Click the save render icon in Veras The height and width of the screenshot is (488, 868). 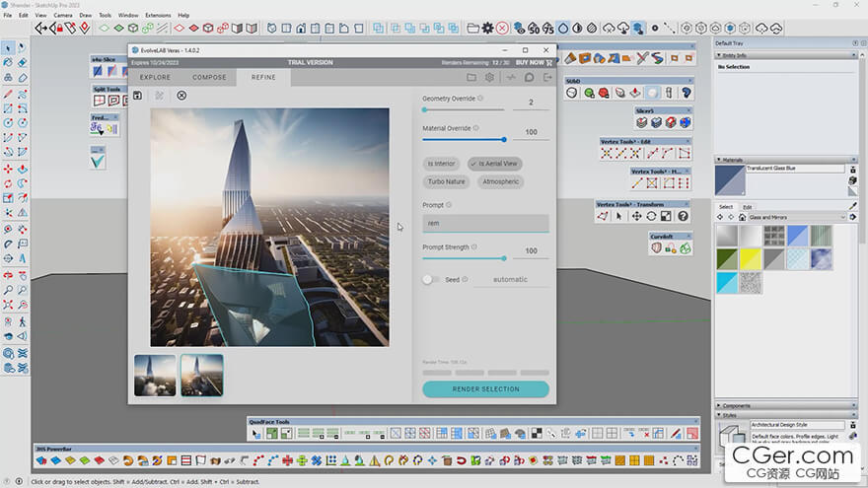point(137,96)
